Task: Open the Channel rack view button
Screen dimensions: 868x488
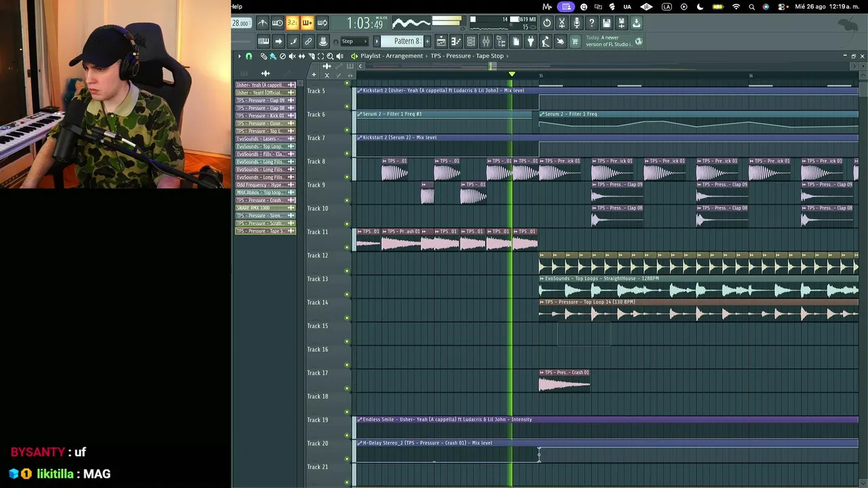Action: 471,42
